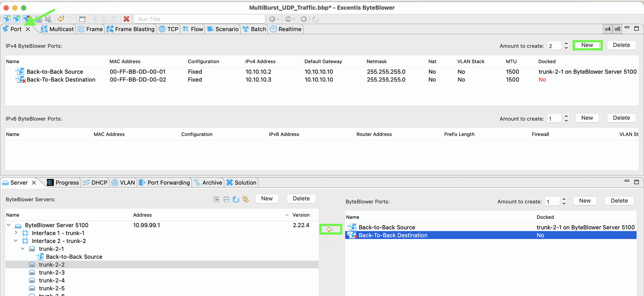Screen dimensions: 644x296
Task: Click New for IPv4 ByteBlower Ports
Action: (587, 45)
